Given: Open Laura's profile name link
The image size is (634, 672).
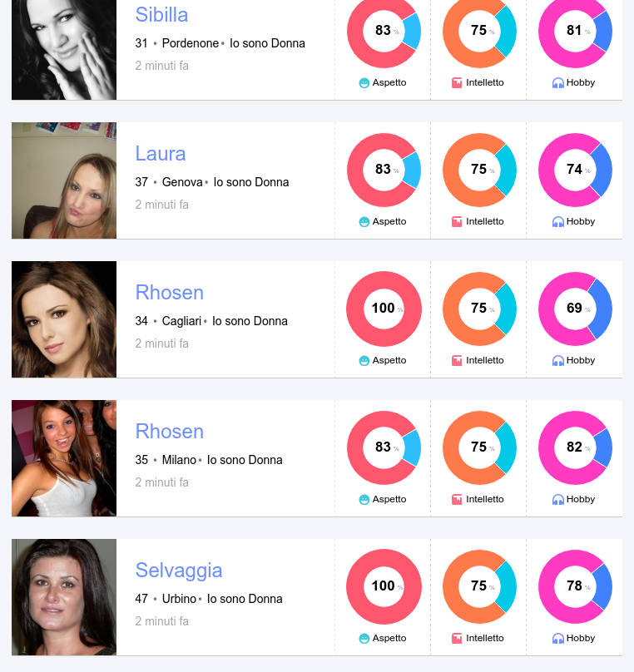Looking at the screenshot, I should tap(161, 153).
